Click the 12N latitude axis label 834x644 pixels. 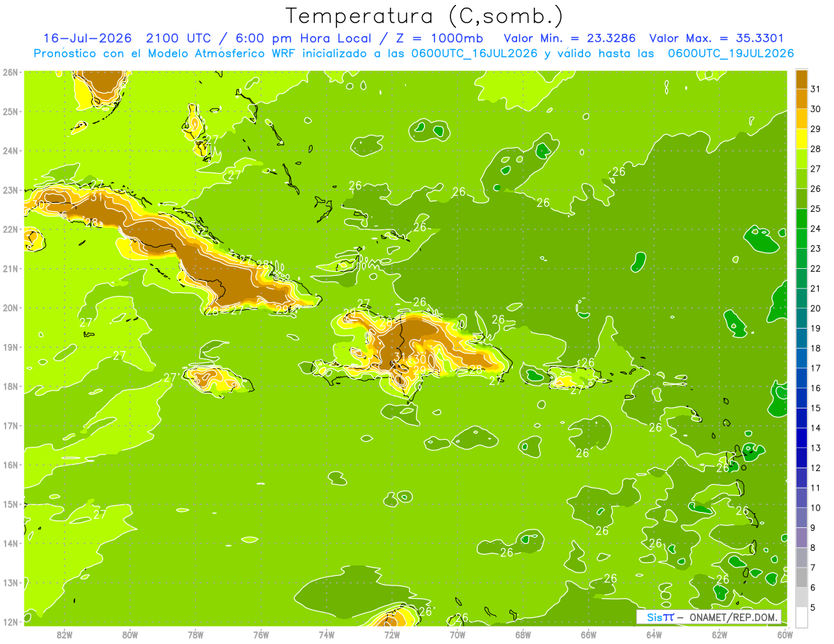(x=10, y=622)
